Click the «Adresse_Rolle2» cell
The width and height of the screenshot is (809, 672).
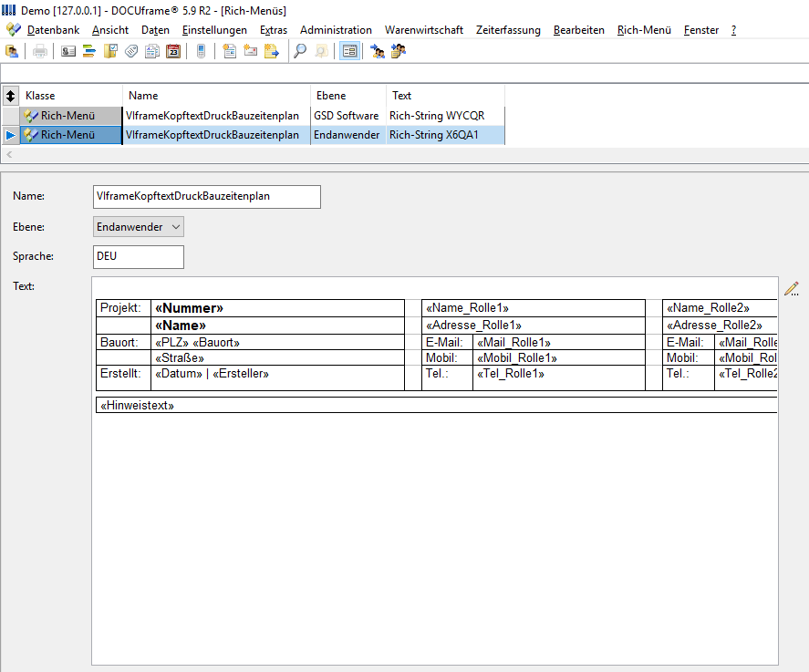tap(720, 326)
